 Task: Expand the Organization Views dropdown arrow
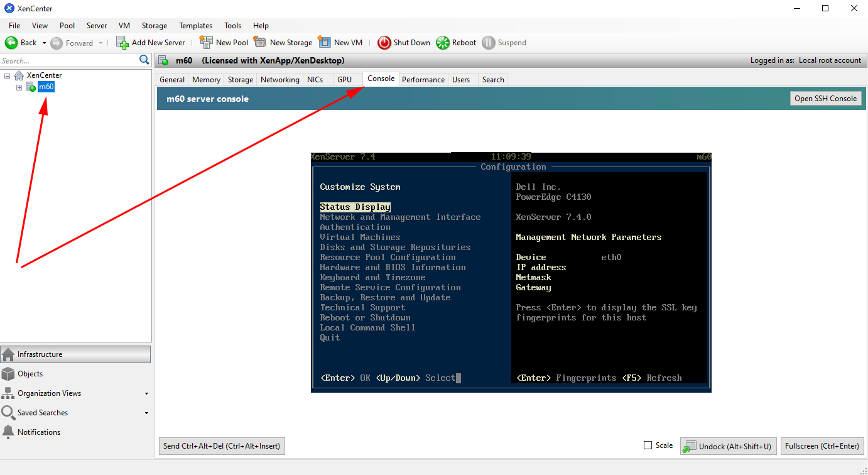click(x=146, y=394)
